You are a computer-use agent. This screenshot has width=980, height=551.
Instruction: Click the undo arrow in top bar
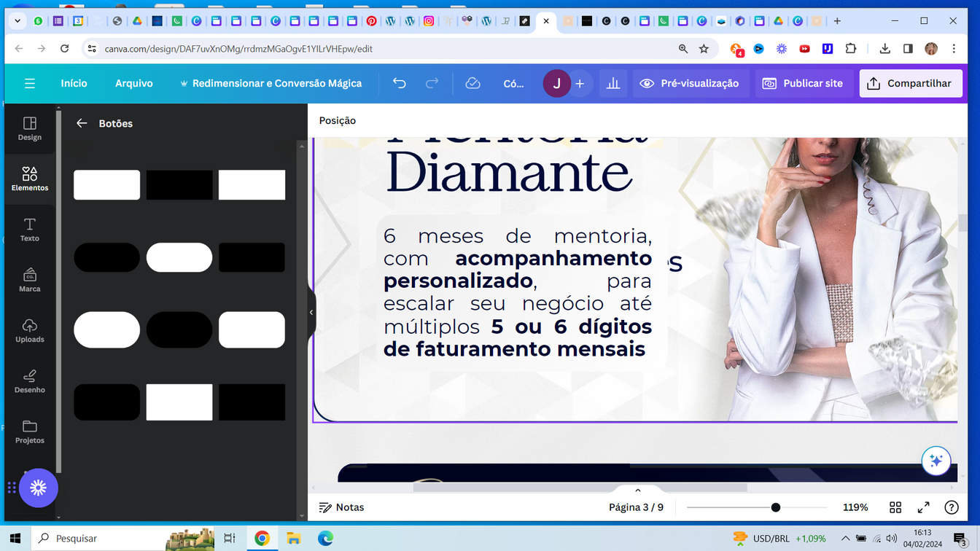(399, 83)
